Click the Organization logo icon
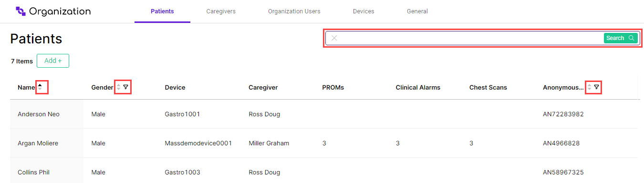Image resolution: width=644 pixels, height=183 pixels. pos(21,11)
